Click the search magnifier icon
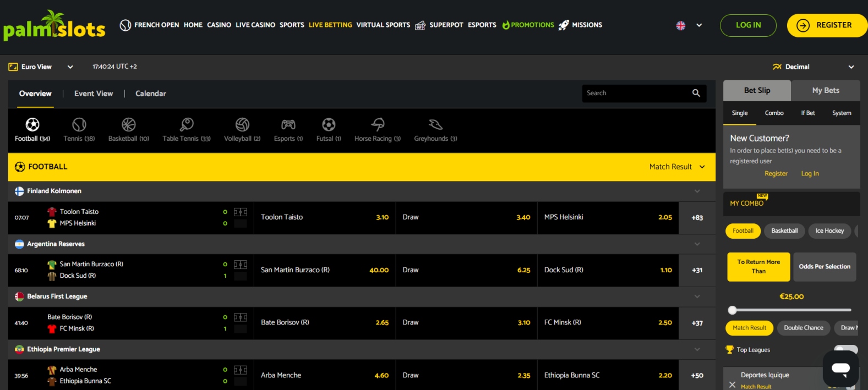 pos(696,93)
